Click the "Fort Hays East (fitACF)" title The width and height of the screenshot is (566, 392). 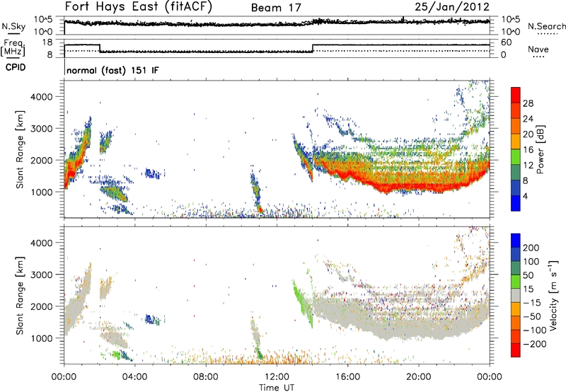pyautogui.click(x=138, y=7)
